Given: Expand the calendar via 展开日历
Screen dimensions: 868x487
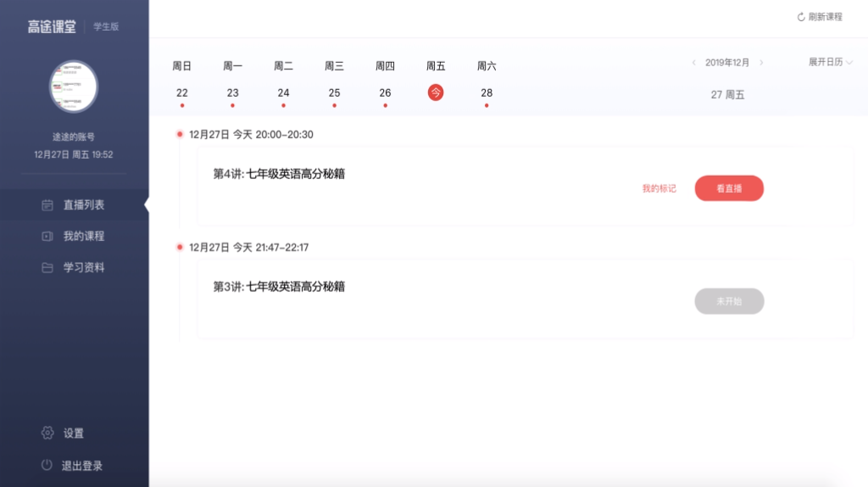Looking at the screenshot, I should point(830,63).
